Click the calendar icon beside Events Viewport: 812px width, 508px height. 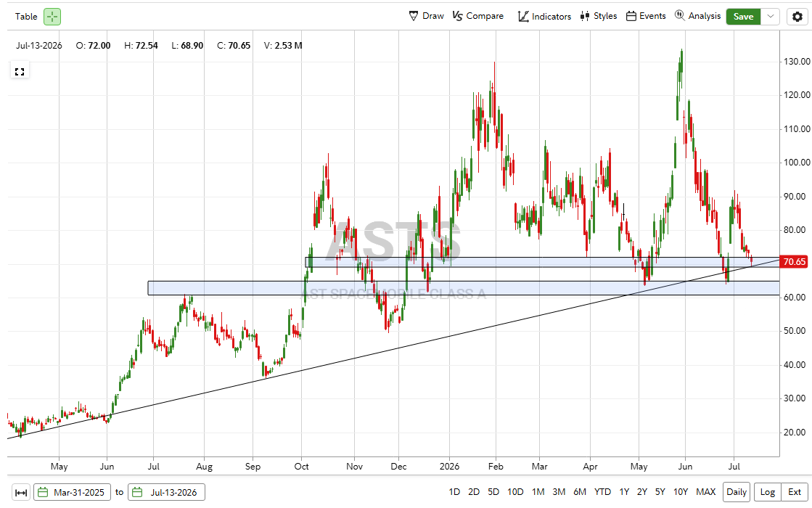[x=631, y=16]
